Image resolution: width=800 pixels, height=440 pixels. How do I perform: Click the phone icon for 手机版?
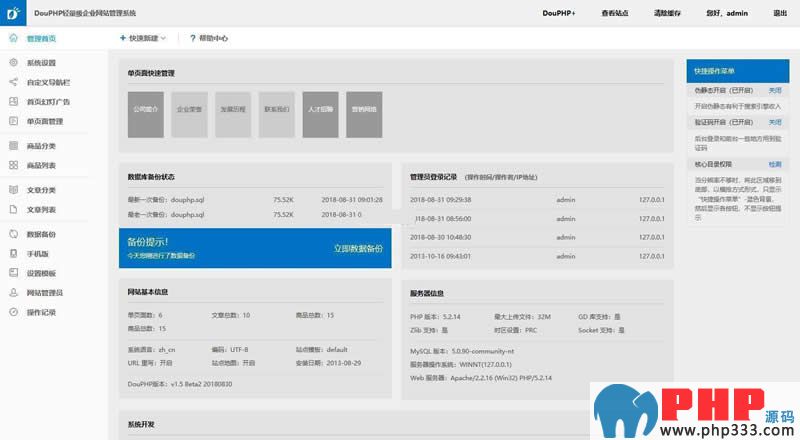pos(13,253)
